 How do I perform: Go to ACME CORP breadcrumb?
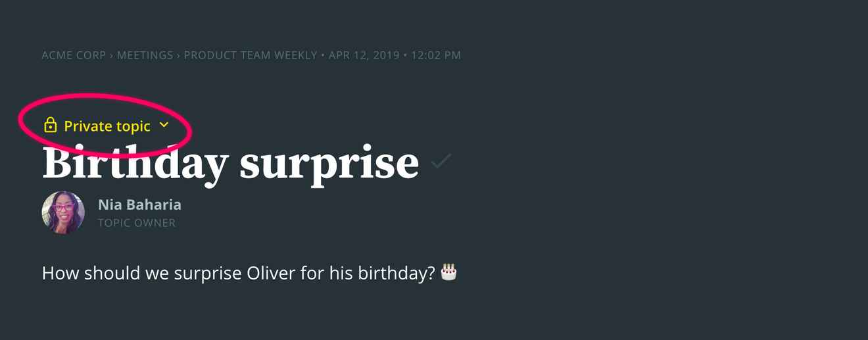(x=74, y=55)
